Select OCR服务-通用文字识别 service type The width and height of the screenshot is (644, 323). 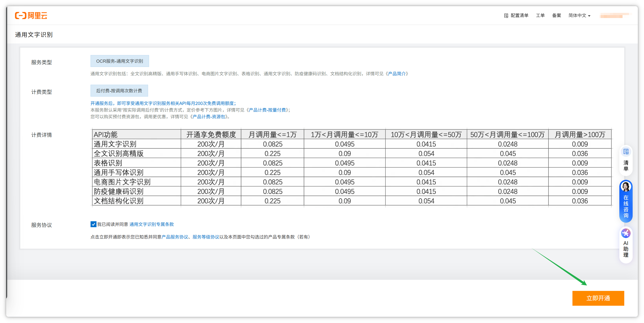119,61
